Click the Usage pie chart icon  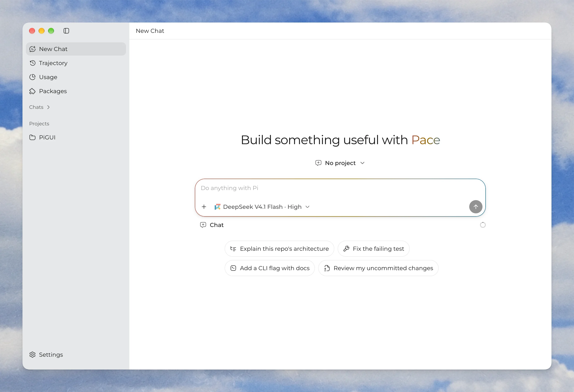[32, 77]
